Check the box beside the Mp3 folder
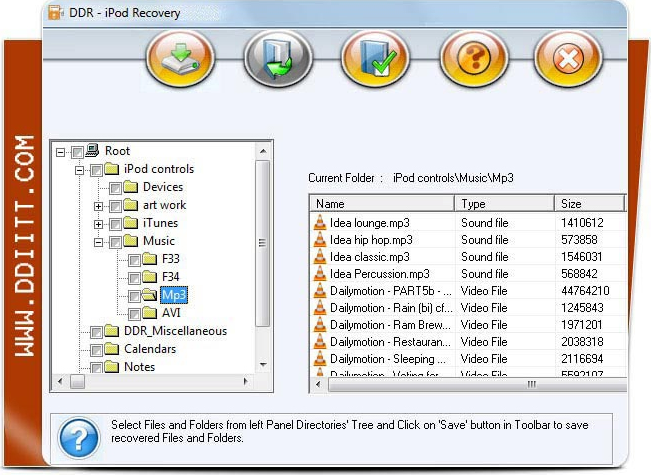The height and width of the screenshot is (475, 651). 134,296
